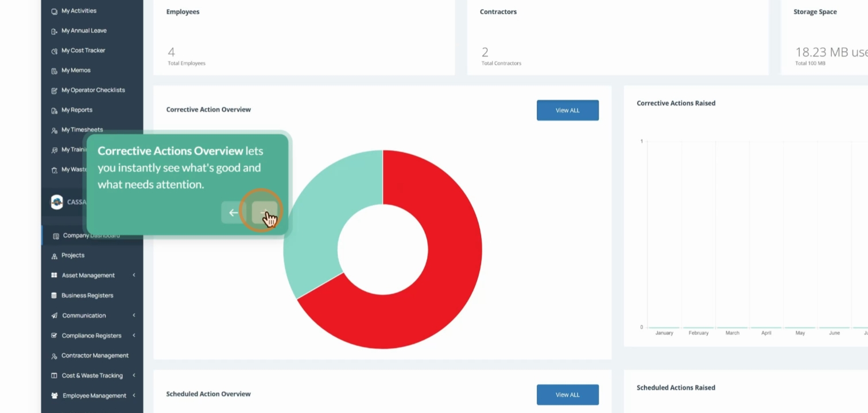The height and width of the screenshot is (413, 868).
Task: Expand the Communication menu chevron
Action: pyautogui.click(x=134, y=315)
